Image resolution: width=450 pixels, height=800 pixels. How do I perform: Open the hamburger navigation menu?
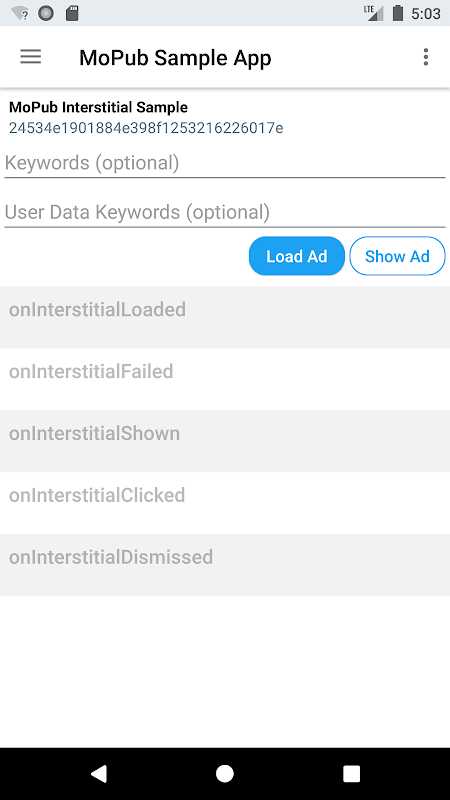[31, 57]
